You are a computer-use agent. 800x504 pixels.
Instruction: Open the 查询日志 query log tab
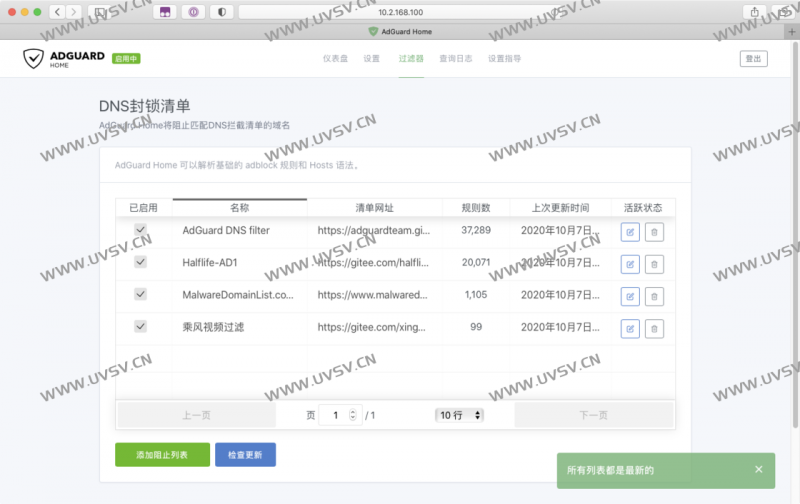click(456, 59)
